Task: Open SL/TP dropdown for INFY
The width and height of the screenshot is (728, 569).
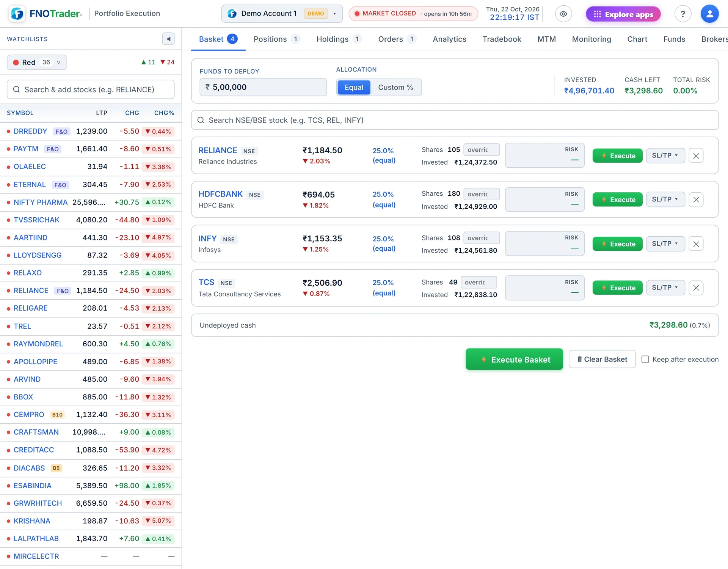Action: coord(665,244)
